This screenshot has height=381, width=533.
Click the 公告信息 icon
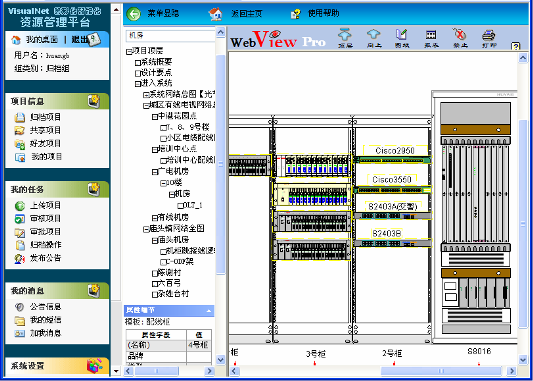(x=20, y=307)
